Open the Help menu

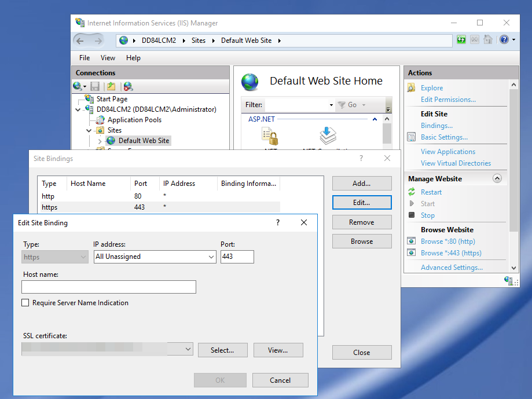133,58
